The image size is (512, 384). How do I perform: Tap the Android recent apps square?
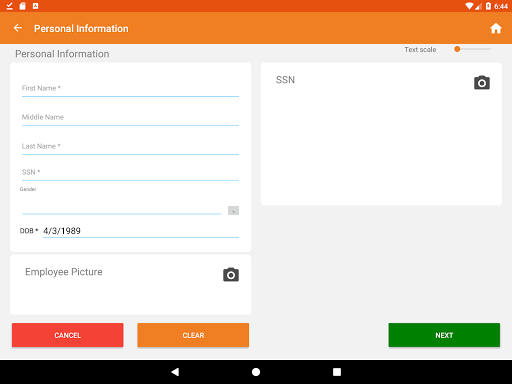pos(337,372)
